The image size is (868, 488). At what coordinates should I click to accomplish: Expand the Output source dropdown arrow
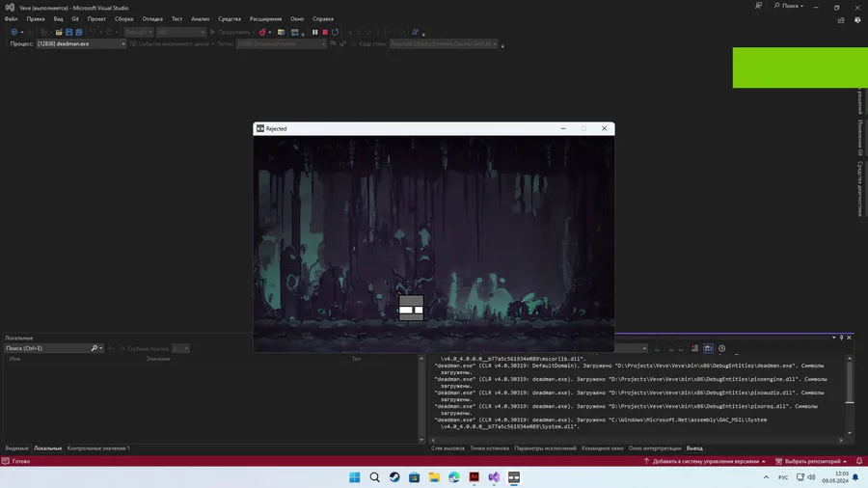[644, 348]
